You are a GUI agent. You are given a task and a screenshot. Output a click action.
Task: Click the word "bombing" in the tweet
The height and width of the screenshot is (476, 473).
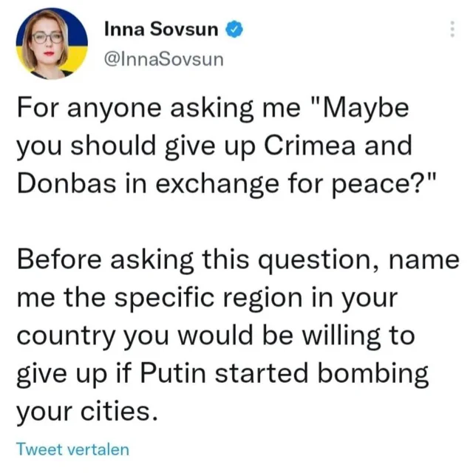(373, 375)
